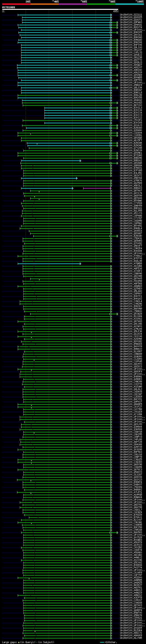Select hit UniRef100_Q9ZTT0

(x=131, y=60)
